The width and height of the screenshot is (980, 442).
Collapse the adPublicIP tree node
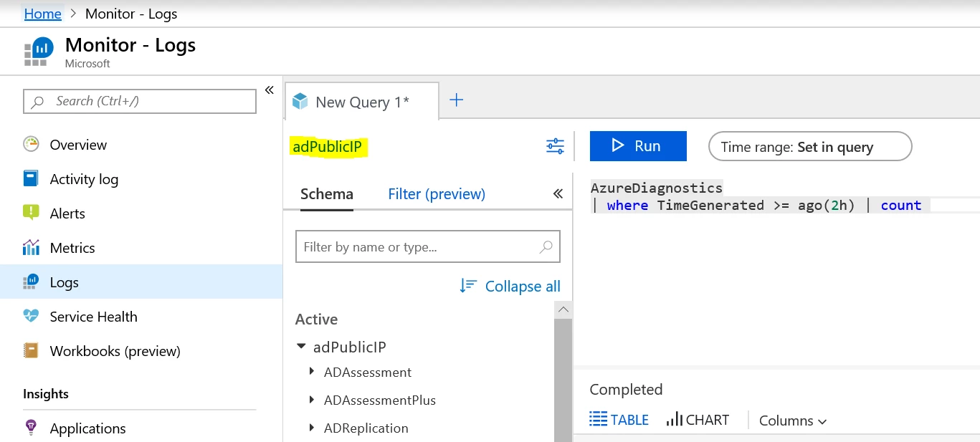(301, 347)
